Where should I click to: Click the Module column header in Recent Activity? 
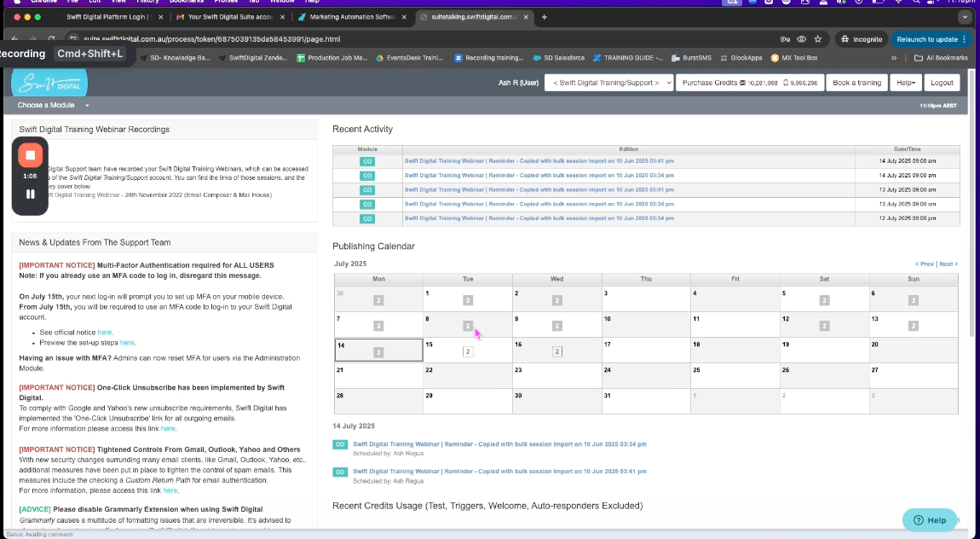367,149
